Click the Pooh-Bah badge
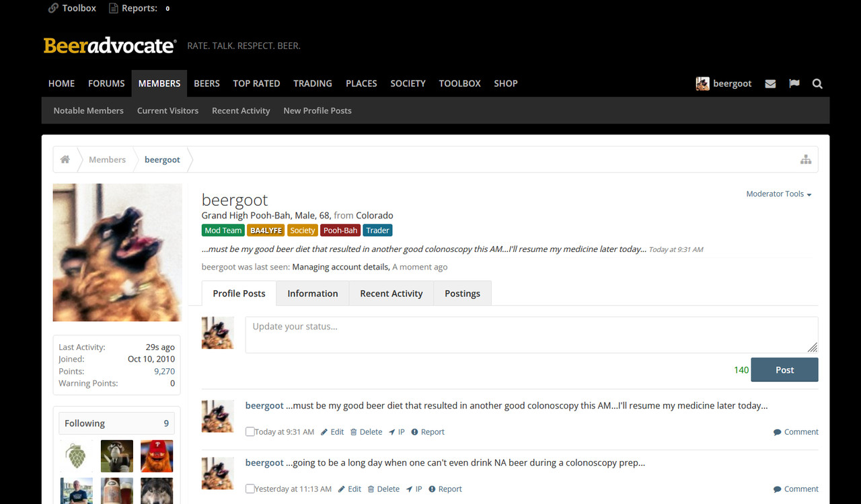This screenshot has height=504, width=861. pos(340,230)
